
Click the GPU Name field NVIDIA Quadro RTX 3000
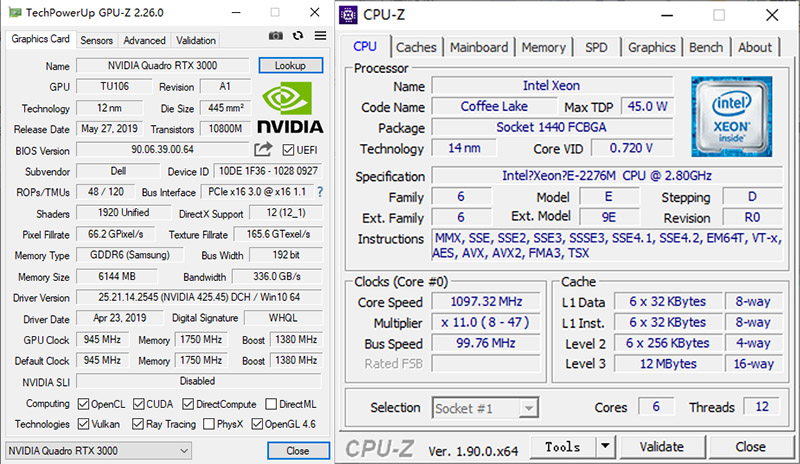[163, 66]
